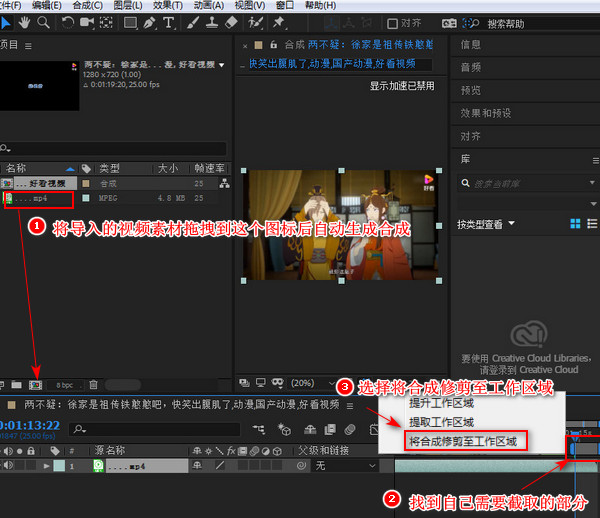Enable the 对齐 snapping checkbox
The width and height of the screenshot is (600, 518).
392,24
